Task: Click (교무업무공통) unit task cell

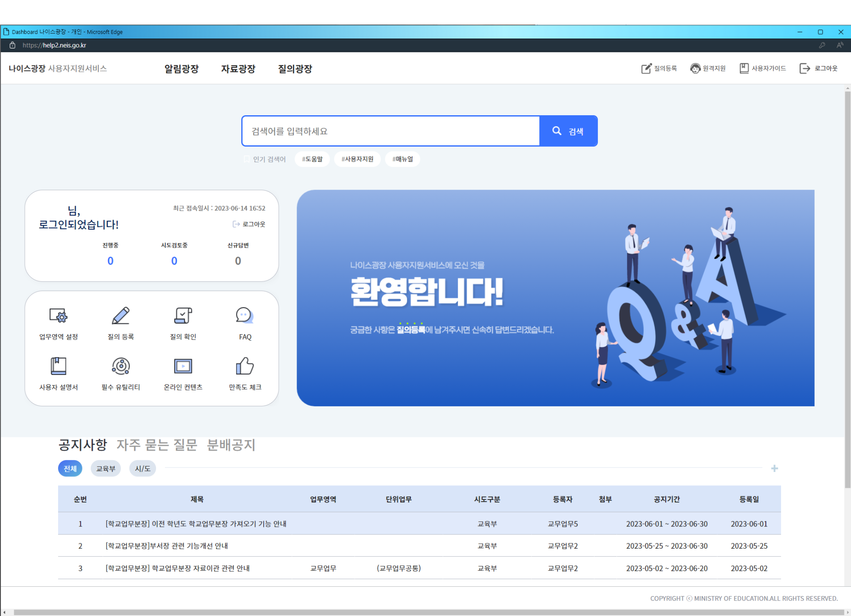Action: [398, 568]
